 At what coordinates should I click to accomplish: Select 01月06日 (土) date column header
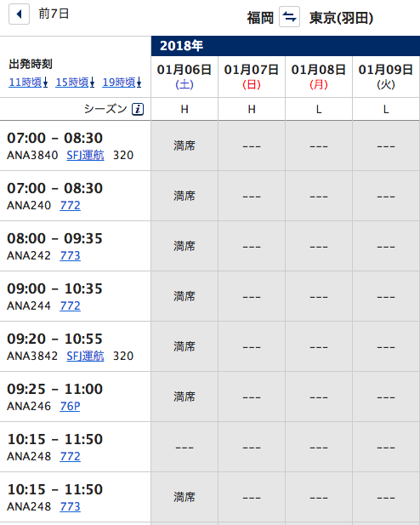coord(184,77)
